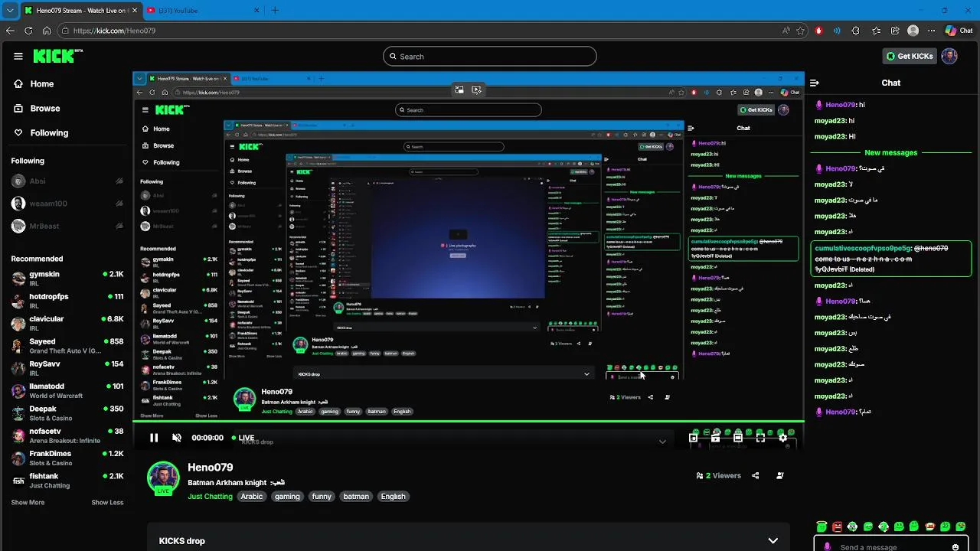Viewport: 980px width, 551px height.
Task: Unmute the stream volume
Action: click(177, 438)
